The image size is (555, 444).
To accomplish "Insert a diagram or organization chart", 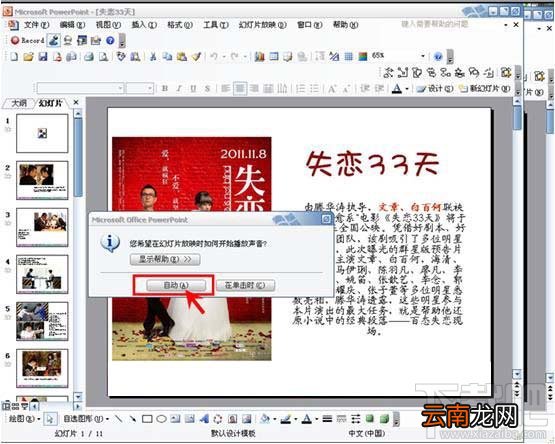I will point(218,419).
